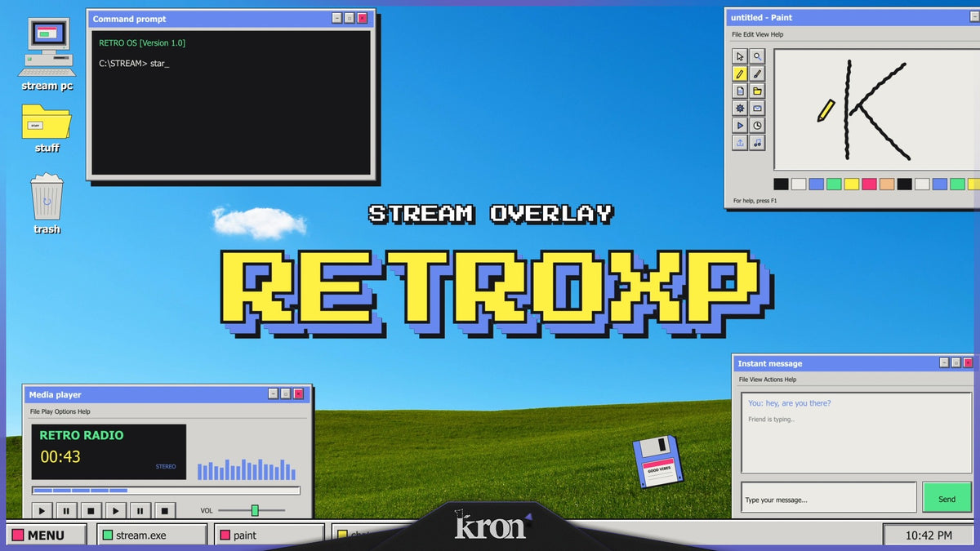Click the "RETRO RADIO" station label
Viewport: 980px width, 551px height.
(82, 435)
